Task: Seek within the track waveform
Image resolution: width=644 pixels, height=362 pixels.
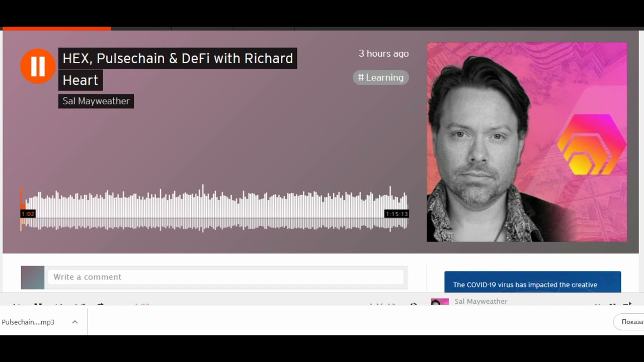Action: tap(214, 209)
